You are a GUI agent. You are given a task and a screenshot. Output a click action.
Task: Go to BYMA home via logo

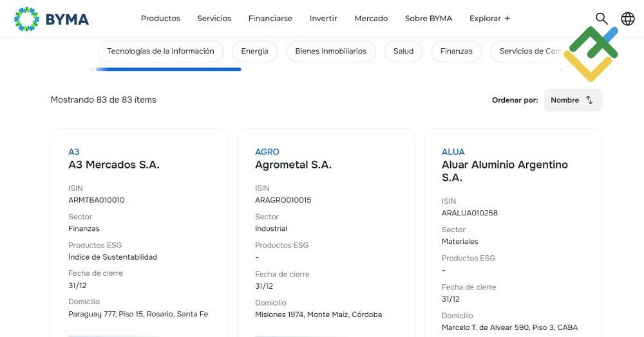click(52, 19)
